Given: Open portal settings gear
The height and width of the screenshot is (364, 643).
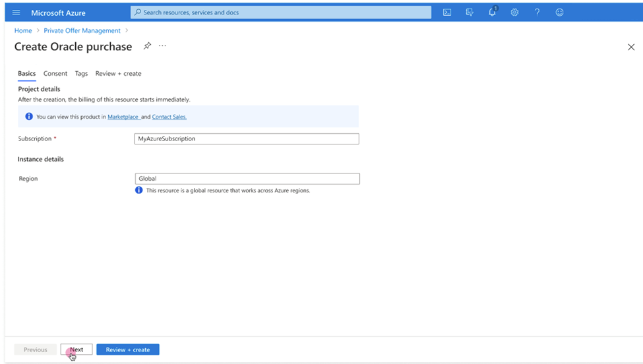Looking at the screenshot, I should point(514,13).
